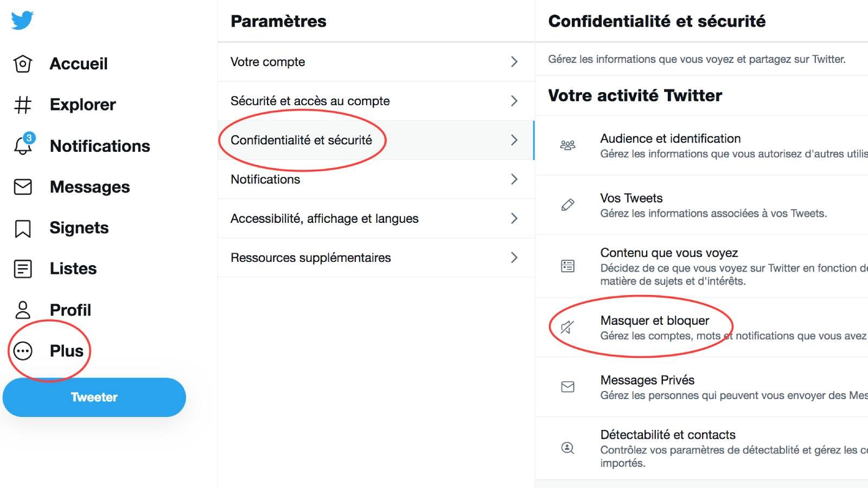Open the Signets bookmark icon
The image size is (868, 488).
[23, 228]
